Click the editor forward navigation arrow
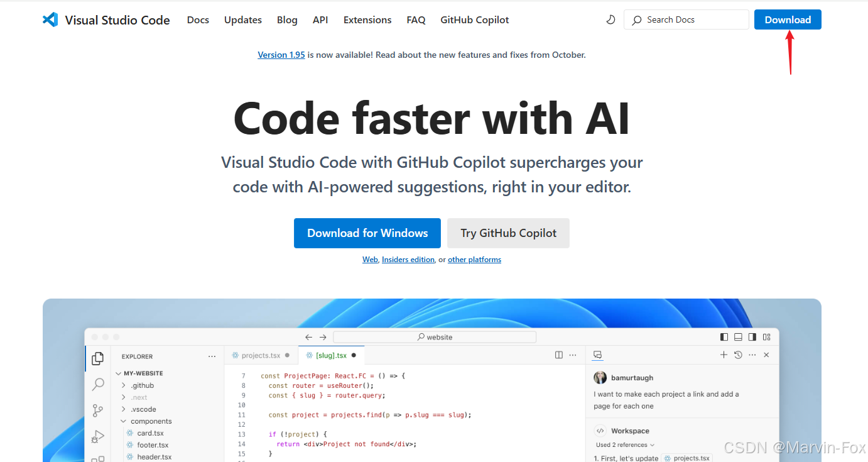Image resolution: width=868 pixels, height=462 pixels. (x=323, y=337)
